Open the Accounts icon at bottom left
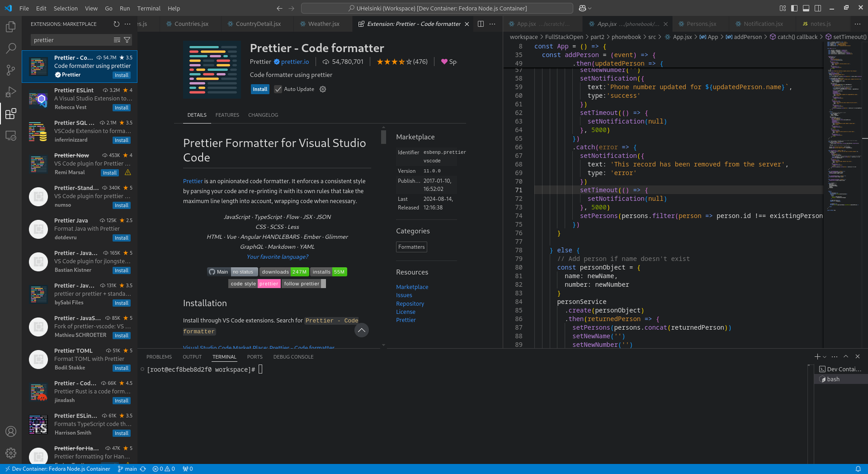This screenshot has height=474, width=868. 11,431
